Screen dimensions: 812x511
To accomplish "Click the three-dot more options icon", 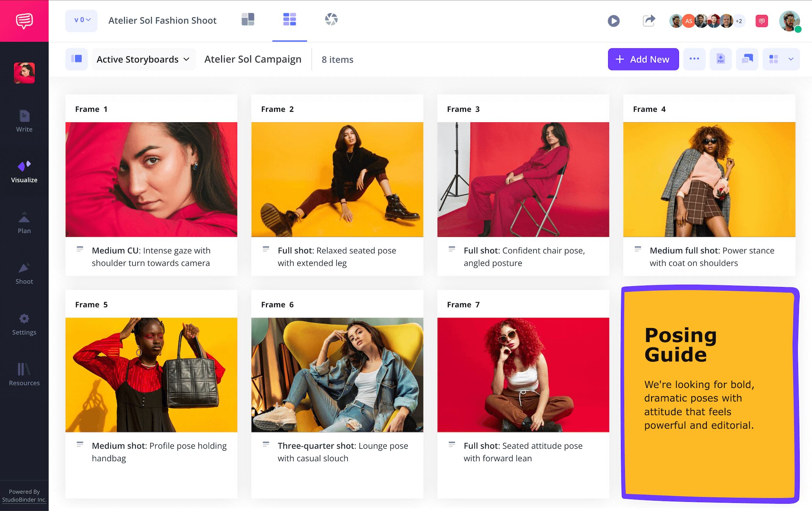I will (x=694, y=59).
